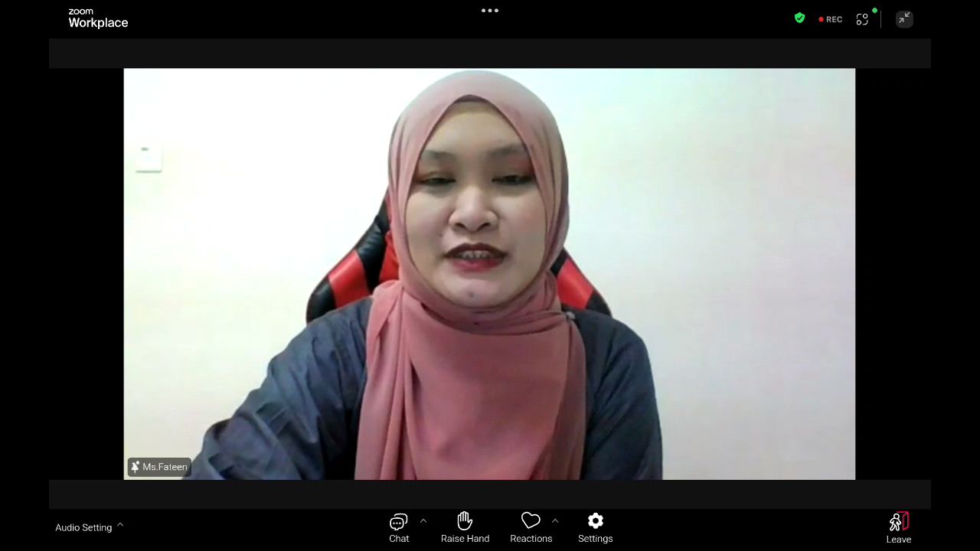
Task: Click the Raise Hand text label
Action: (465, 539)
